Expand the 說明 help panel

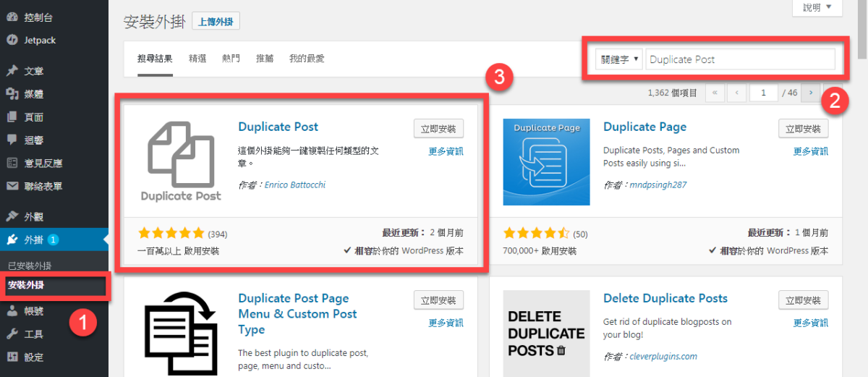pos(817,8)
